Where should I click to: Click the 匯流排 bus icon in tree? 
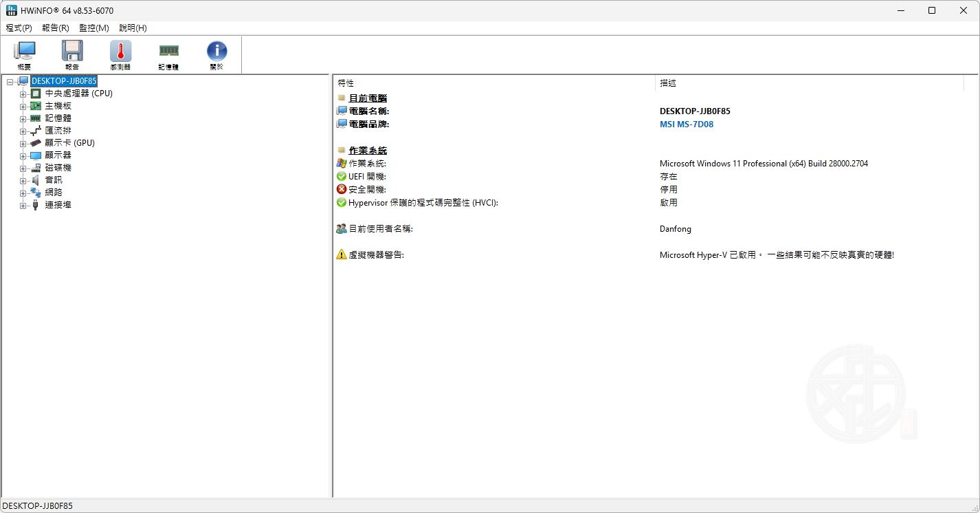[x=36, y=131]
